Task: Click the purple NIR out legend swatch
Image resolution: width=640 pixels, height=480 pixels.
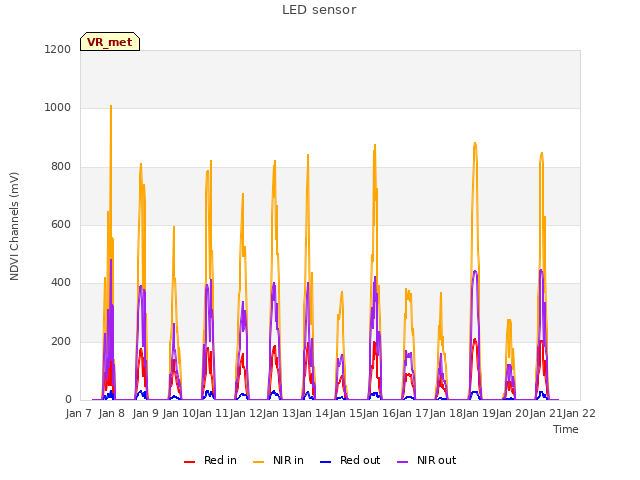Action: pyautogui.click(x=402, y=462)
